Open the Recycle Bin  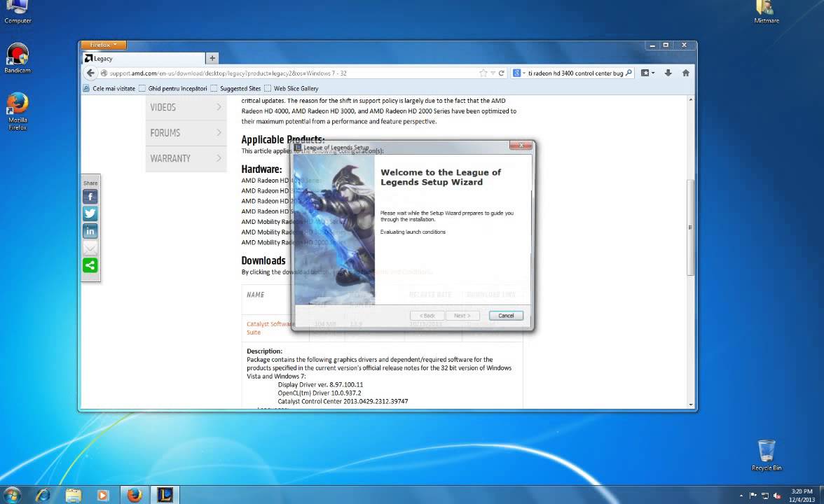click(x=767, y=455)
